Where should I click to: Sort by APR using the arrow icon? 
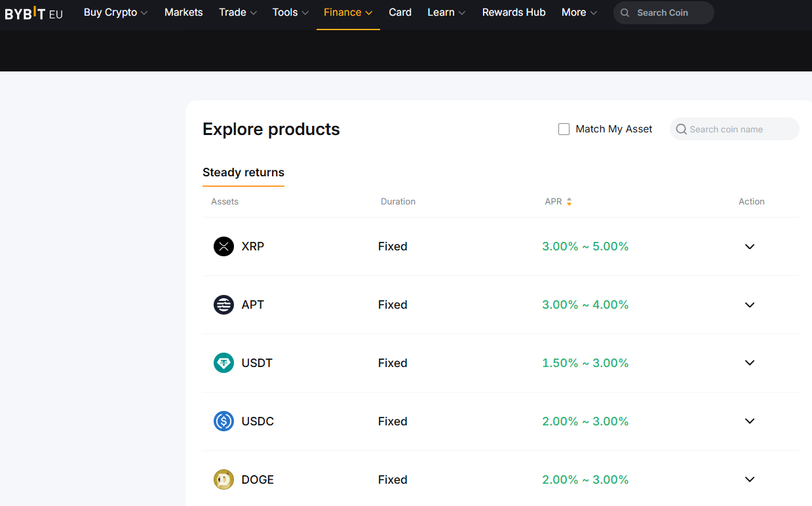(569, 202)
